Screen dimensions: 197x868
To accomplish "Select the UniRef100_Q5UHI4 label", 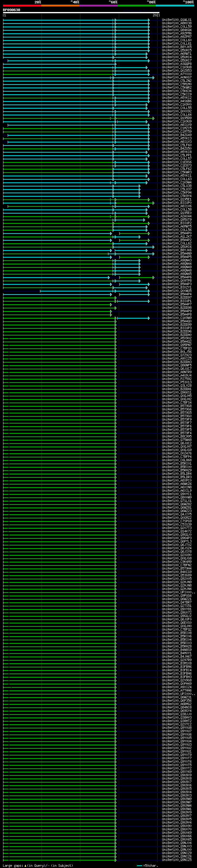I will click(x=177, y=57).
